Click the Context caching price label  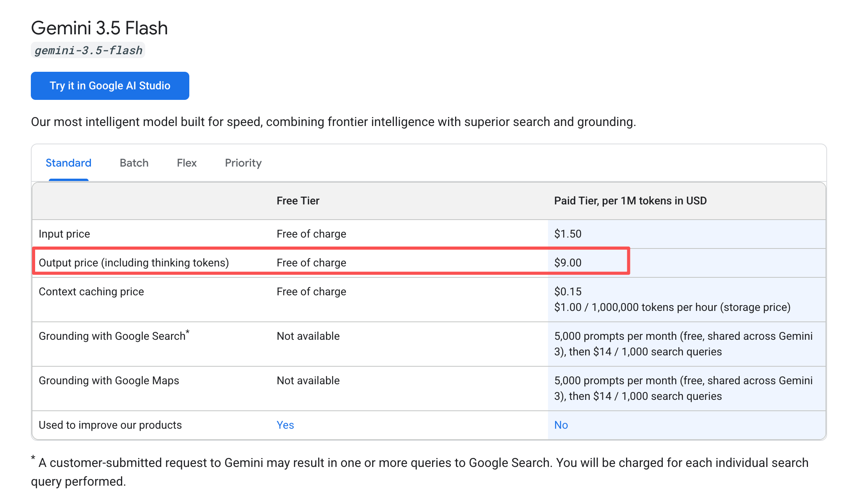coord(91,291)
